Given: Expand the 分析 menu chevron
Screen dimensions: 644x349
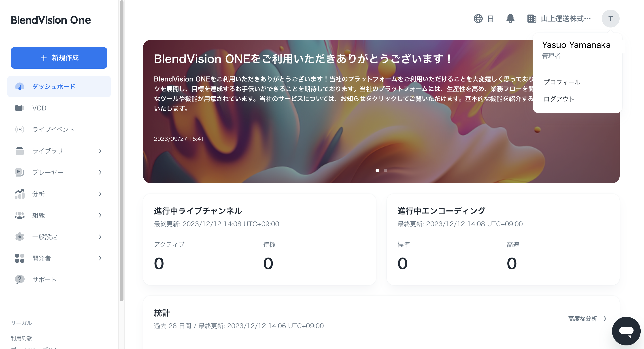Looking at the screenshot, I should tap(100, 194).
